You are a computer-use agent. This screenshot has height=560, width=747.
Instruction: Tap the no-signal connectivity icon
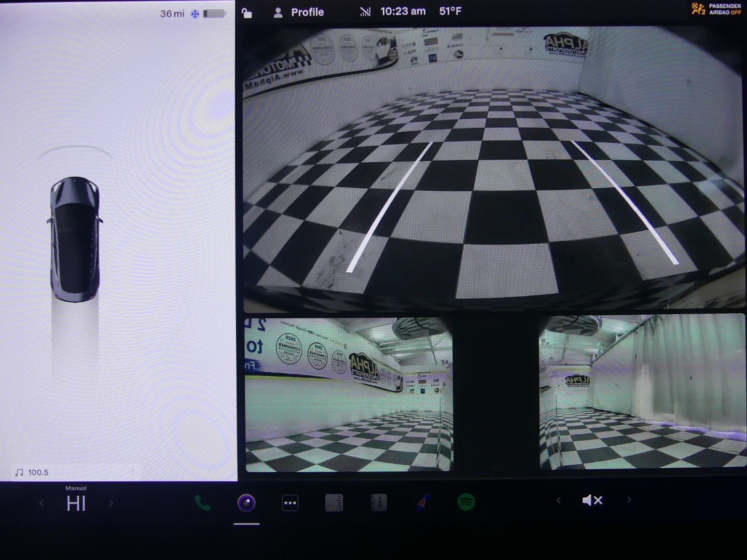[x=365, y=12]
